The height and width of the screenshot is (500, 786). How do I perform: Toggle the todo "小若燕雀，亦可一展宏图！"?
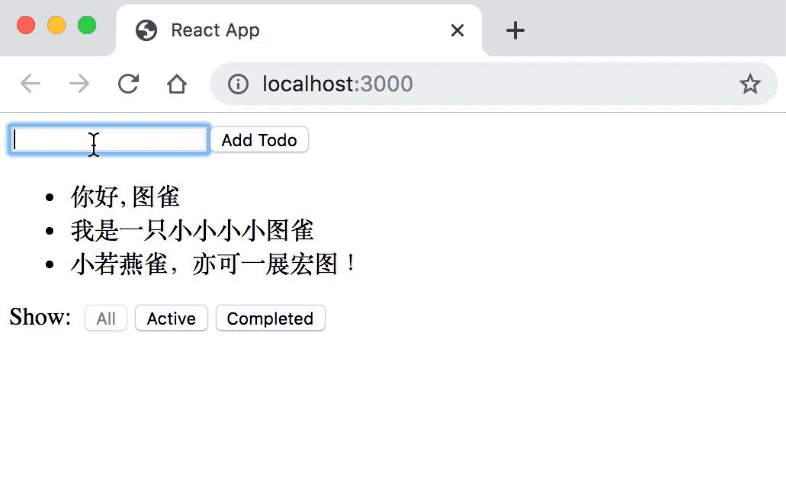click(214, 264)
